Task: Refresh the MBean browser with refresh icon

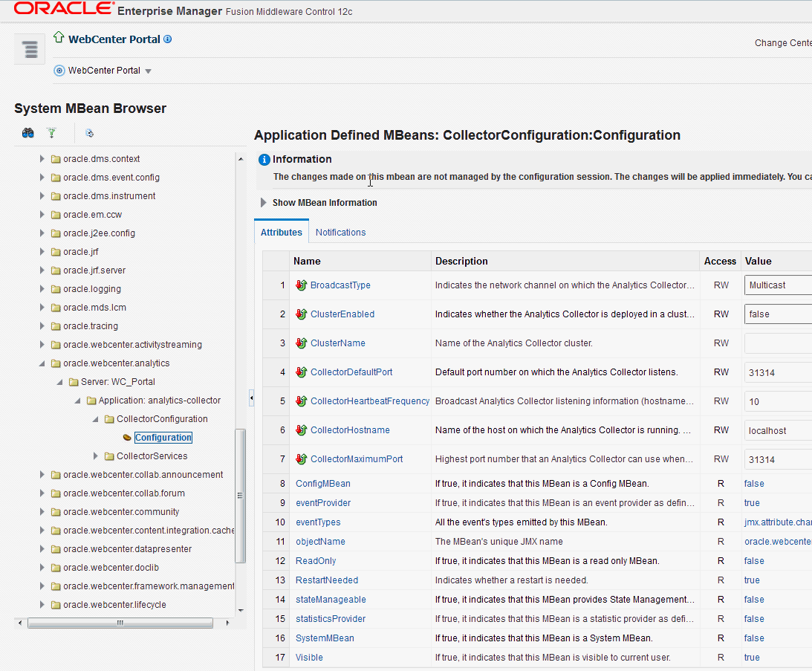Action: pyautogui.click(x=89, y=133)
